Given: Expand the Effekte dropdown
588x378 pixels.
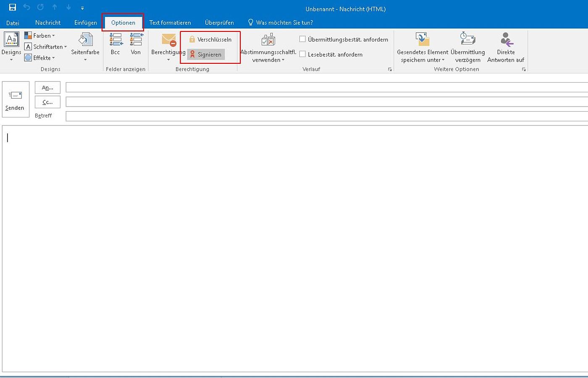Looking at the screenshot, I should [x=40, y=58].
